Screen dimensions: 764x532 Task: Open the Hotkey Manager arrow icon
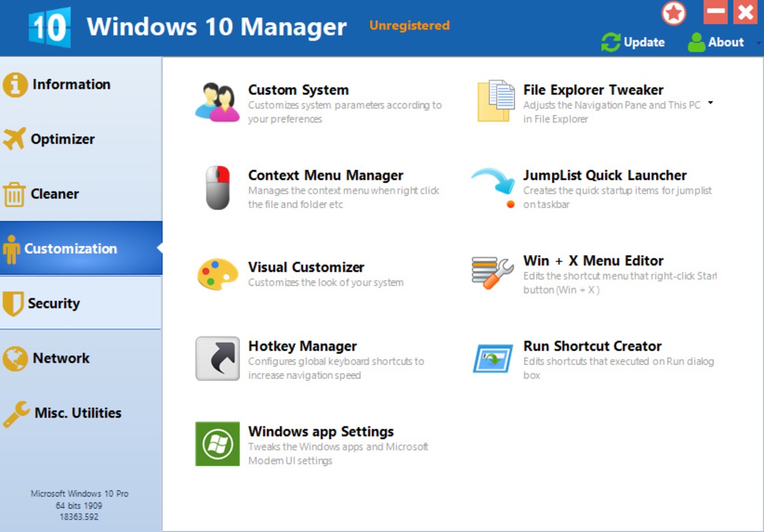(217, 359)
